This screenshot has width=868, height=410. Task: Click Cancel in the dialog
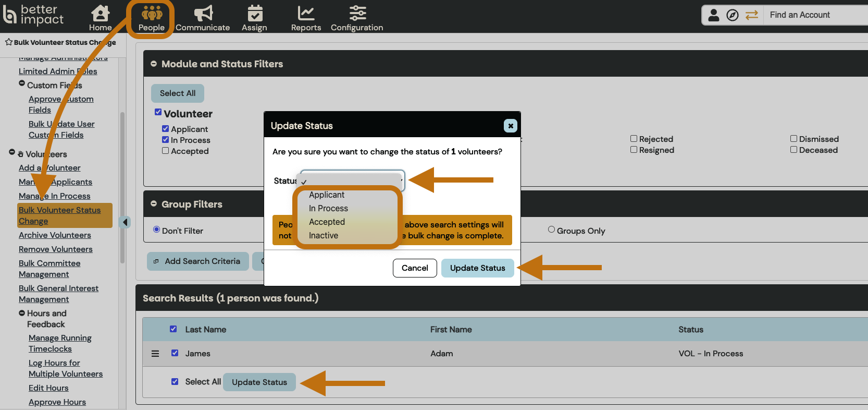click(415, 268)
